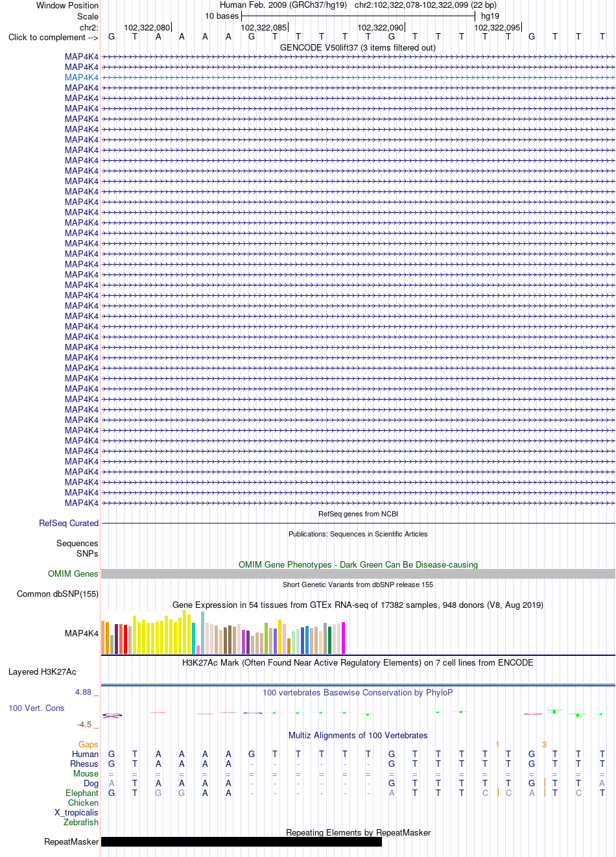Click the OMIM Genes track label
Image resolution: width=616 pixels, height=857 pixels.
point(73,573)
